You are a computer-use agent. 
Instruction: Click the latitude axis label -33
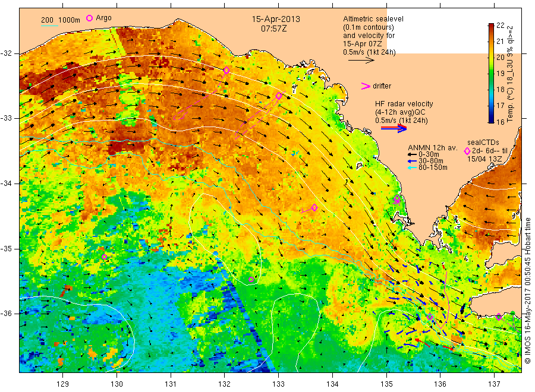pyautogui.click(x=7, y=118)
